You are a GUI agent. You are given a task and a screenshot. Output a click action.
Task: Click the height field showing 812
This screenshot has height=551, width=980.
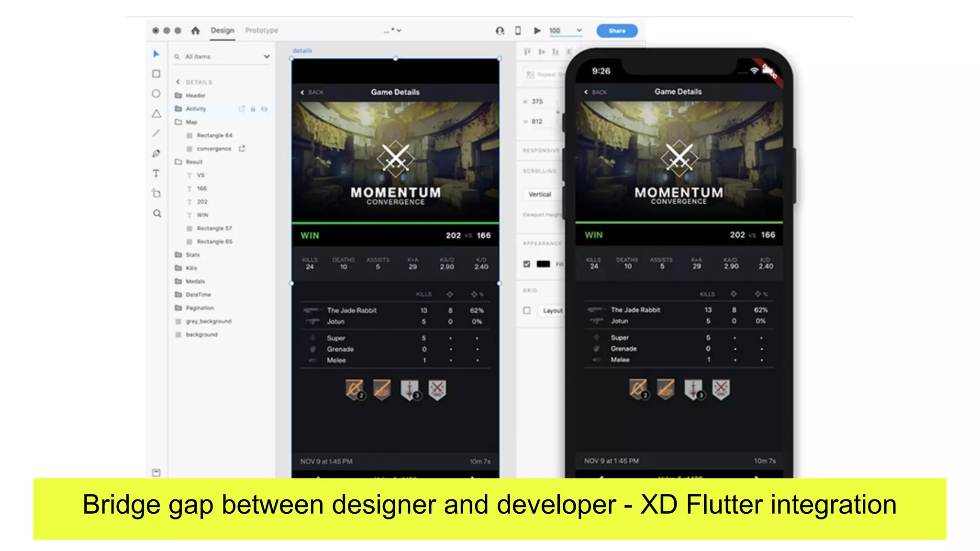tap(543, 121)
